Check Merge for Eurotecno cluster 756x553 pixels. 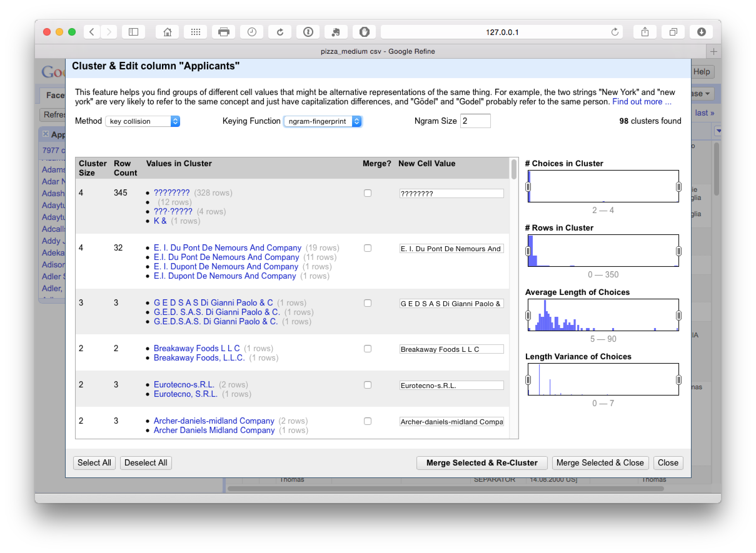367,385
